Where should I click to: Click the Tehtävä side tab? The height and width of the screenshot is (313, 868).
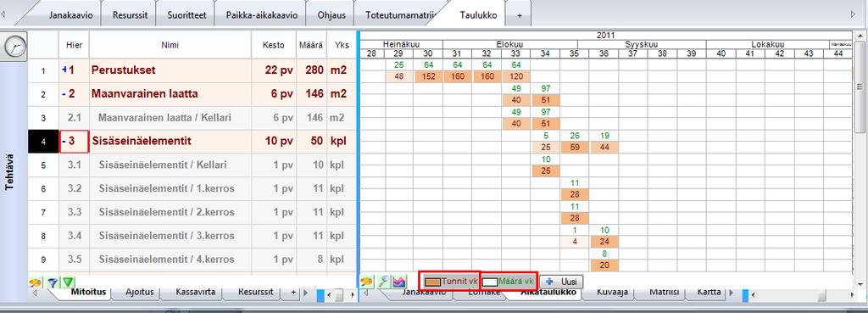tap(9, 171)
